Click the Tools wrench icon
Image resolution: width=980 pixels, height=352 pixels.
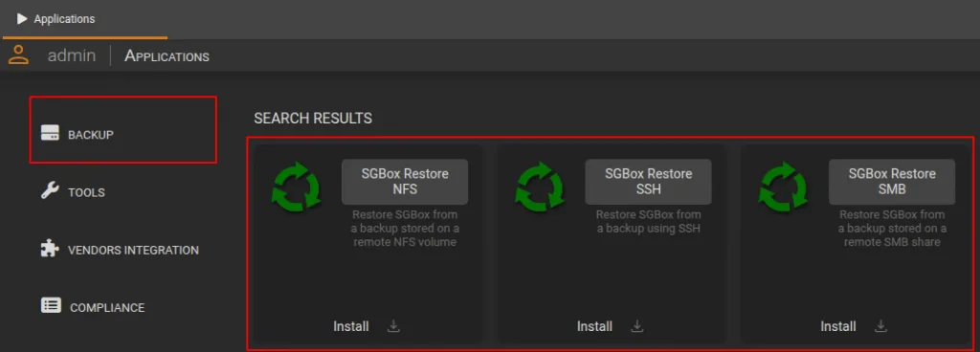(x=50, y=191)
